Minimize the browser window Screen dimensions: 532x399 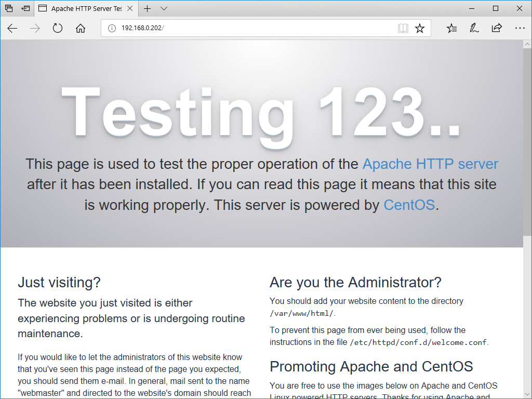tap(472, 8)
